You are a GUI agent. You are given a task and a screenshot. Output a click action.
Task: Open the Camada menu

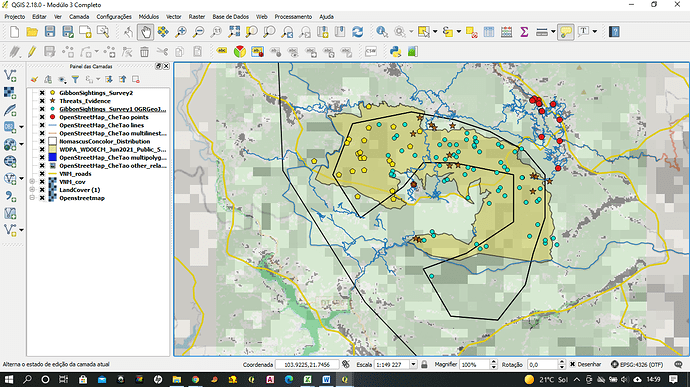(x=79, y=17)
